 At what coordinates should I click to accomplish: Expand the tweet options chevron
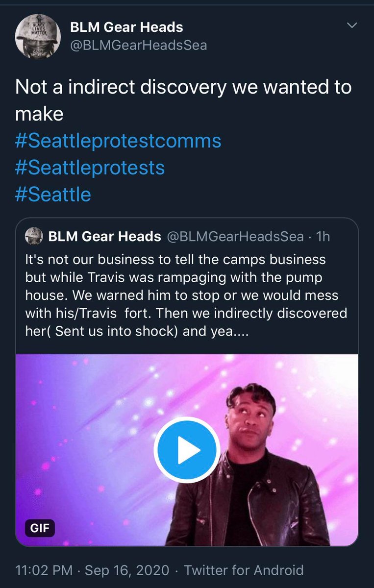pos(352,25)
